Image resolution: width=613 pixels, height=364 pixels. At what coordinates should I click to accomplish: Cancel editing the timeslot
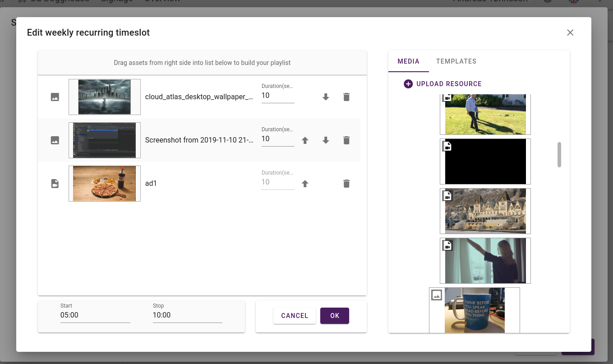[294, 315]
